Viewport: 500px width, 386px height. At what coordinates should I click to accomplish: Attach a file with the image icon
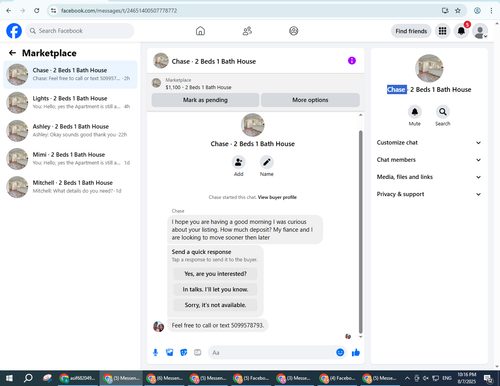pyautogui.click(x=170, y=352)
